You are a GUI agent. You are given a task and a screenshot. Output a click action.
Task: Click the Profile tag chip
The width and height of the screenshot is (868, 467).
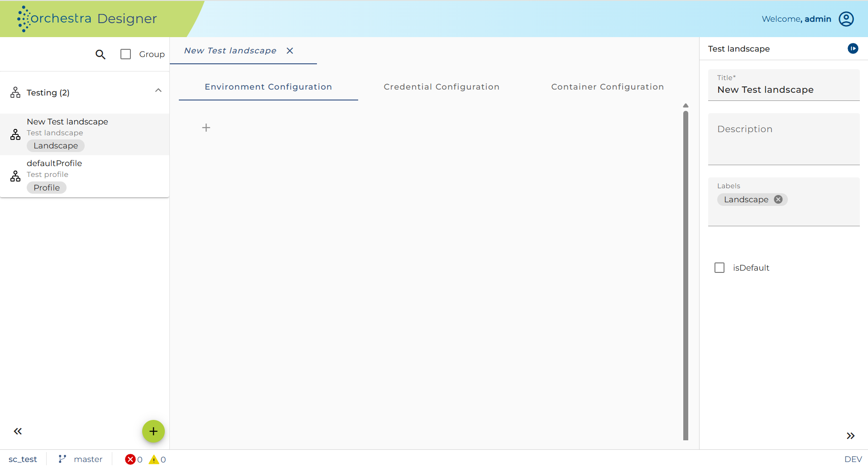click(47, 188)
